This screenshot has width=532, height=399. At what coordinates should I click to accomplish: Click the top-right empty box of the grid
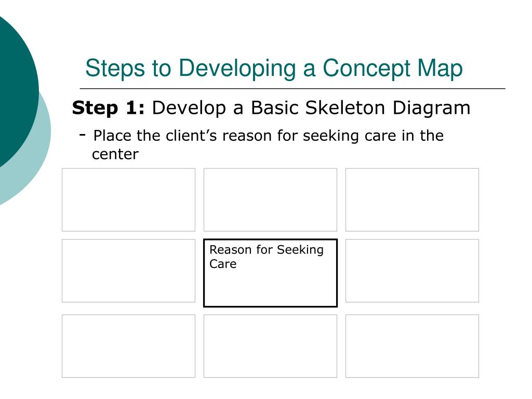[x=412, y=200]
